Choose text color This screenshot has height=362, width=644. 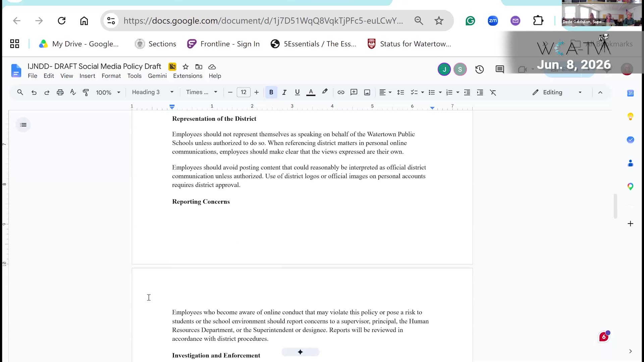tap(311, 92)
